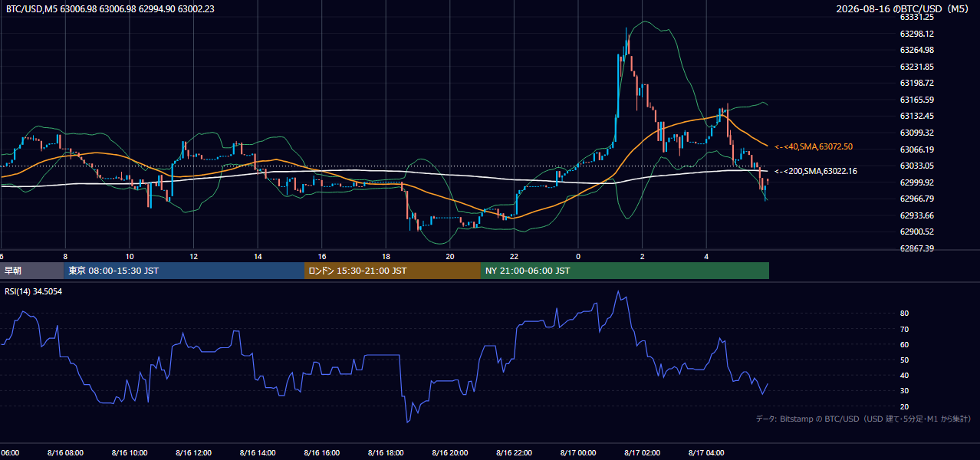
Task: Click the price axis value 63231.85
Action: (x=916, y=67)
